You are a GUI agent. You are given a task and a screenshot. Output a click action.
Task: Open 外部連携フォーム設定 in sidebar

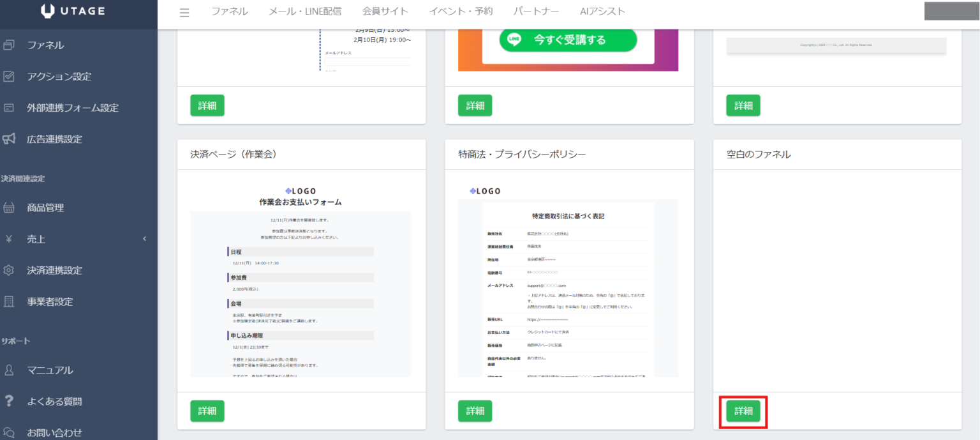tap(9, 107)
